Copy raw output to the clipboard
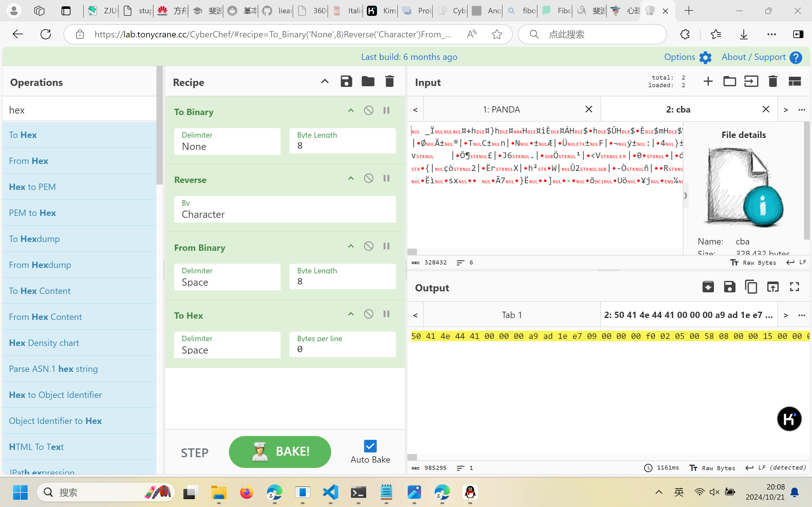812x507 pixels. tap(751, 287)
